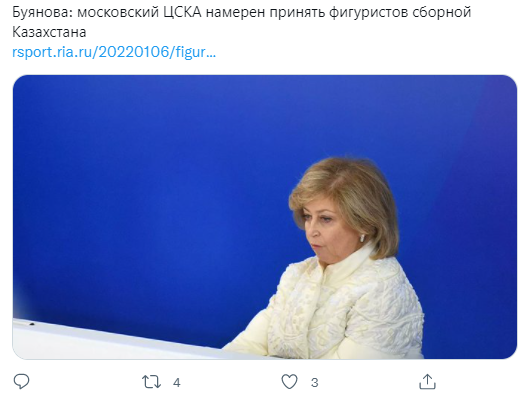This screenshot has height=403, width=525.
Task: Click the white desk surface in photo
Action: [100, 341]
